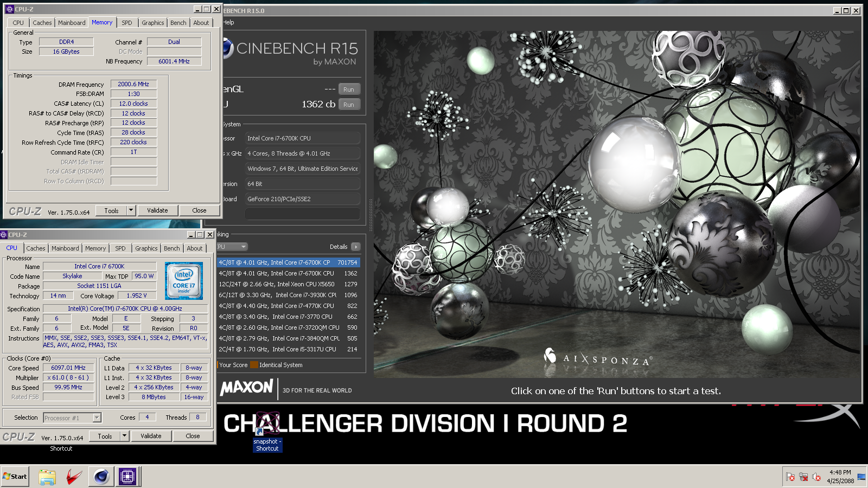Screen dimensions: 868x488
Task: Click the Start button
Action: [x=15, y=477]
